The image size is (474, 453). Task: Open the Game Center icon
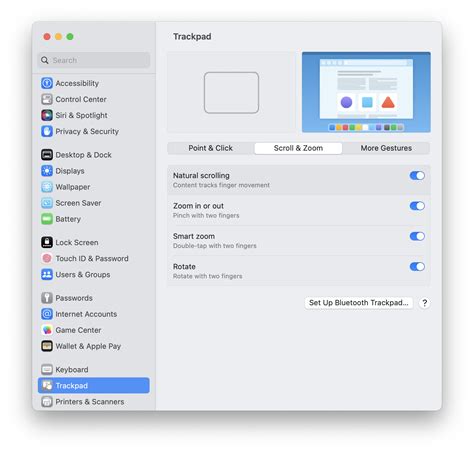click(47, 330)
